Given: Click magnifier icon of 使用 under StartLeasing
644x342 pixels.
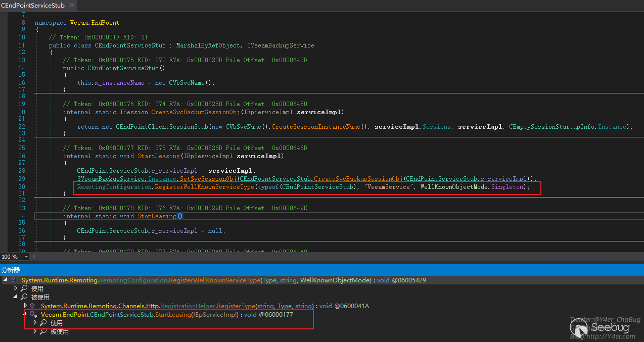Looking at the screenshot, I should point(43,323).
